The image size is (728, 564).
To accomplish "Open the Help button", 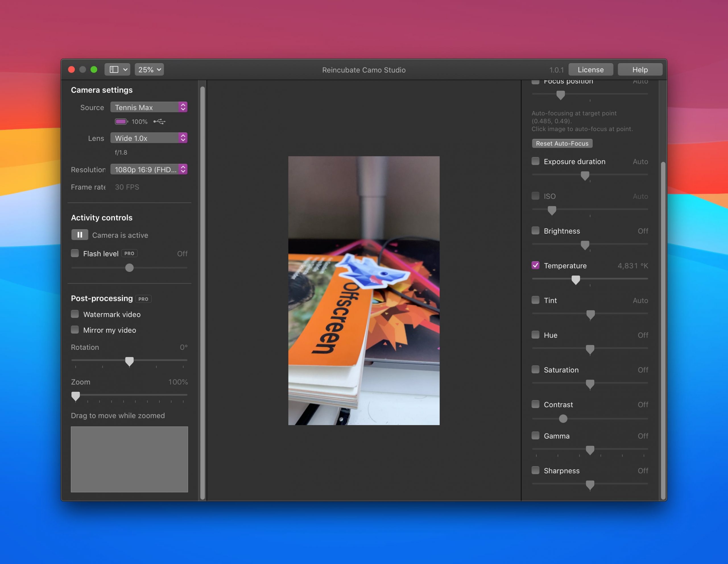I will click(x=640, y=70).
